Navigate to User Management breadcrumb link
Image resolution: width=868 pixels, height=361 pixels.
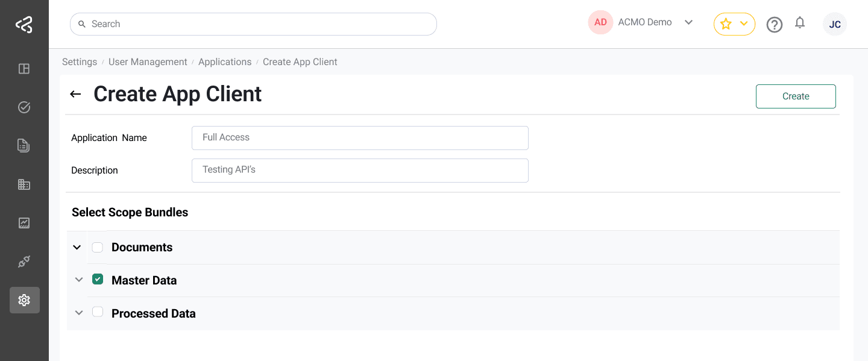(148, 61)
